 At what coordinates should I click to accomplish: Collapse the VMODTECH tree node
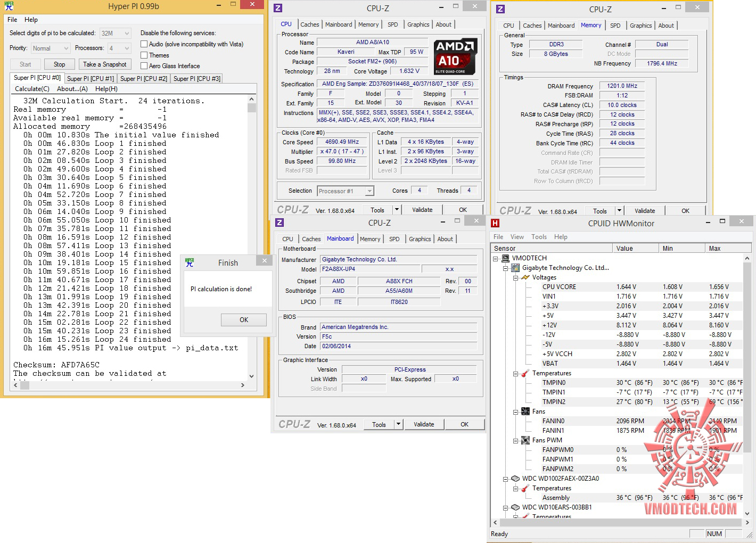[495, 259]
